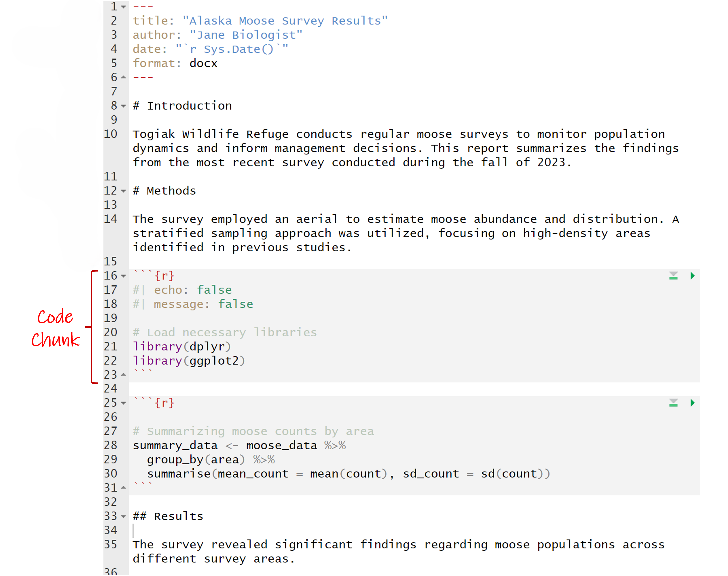Image resolution: width=728 pixels, height=576 pixels.
Task: Click the title string "Alaska Moose Survey Results"
Action: tap(285, 21)
